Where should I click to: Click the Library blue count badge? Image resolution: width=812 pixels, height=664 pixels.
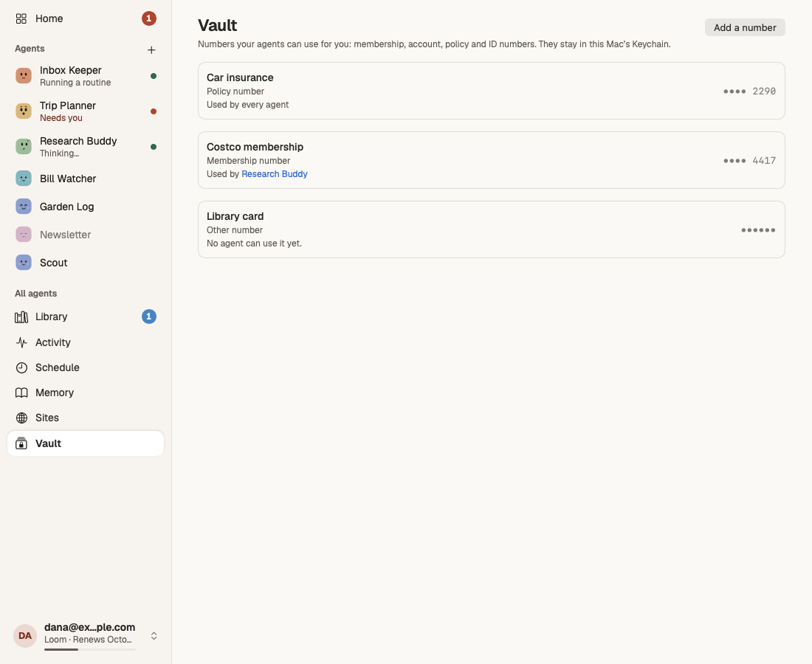coord(148,317)
